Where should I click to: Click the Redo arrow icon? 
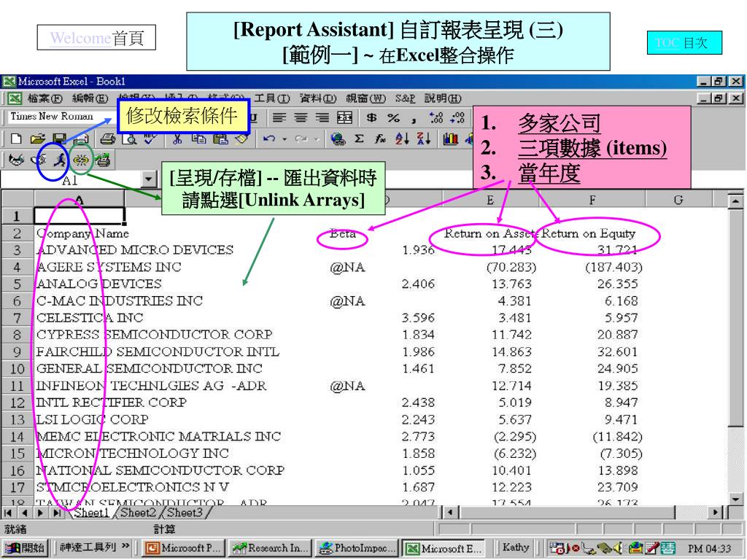[x=301, y=139]
